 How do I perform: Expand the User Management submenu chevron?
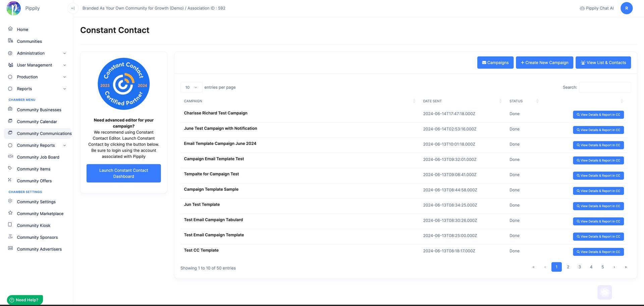64,65
